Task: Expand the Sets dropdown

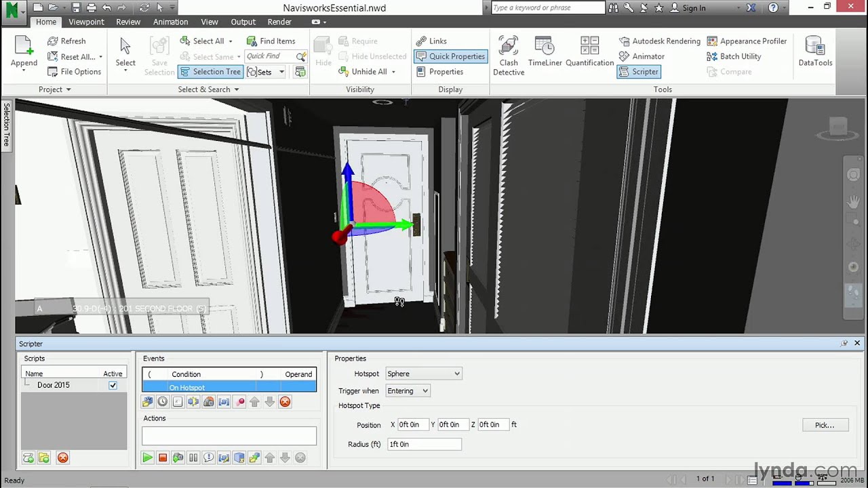Action: (x=281, y=72)
